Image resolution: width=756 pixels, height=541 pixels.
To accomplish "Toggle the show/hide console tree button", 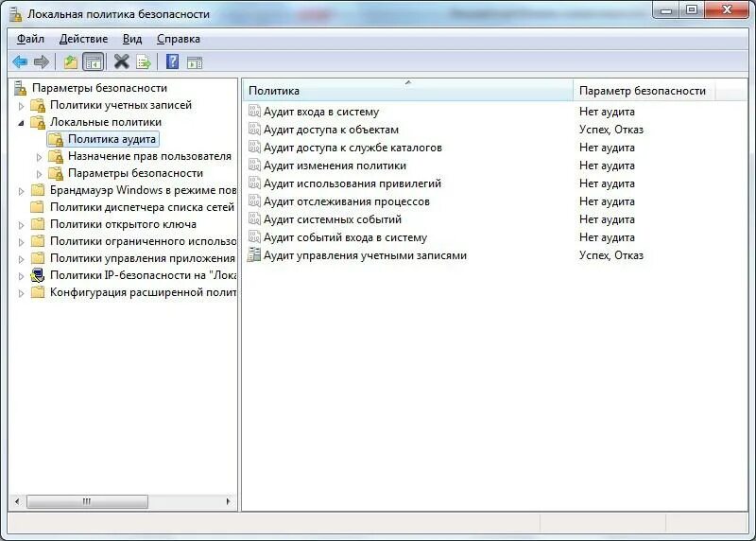I will click(93, 61).
